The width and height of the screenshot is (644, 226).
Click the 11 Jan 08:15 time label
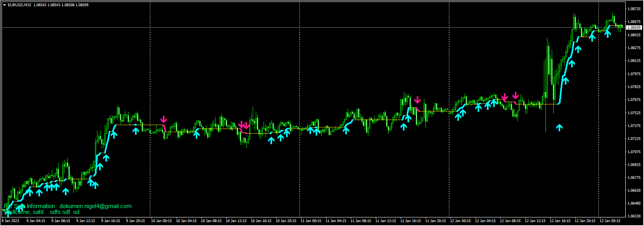tap(361, 221)
